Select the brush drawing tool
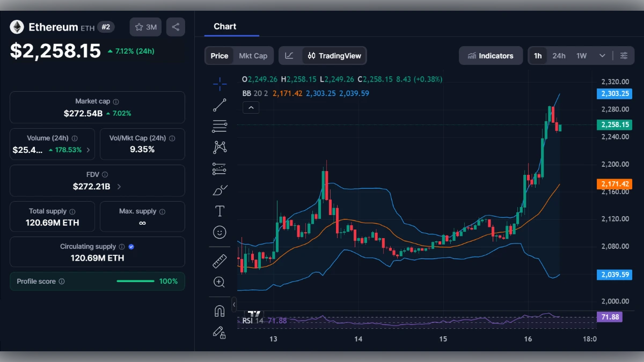Screen dimensions: 644x362 point(219,189)
